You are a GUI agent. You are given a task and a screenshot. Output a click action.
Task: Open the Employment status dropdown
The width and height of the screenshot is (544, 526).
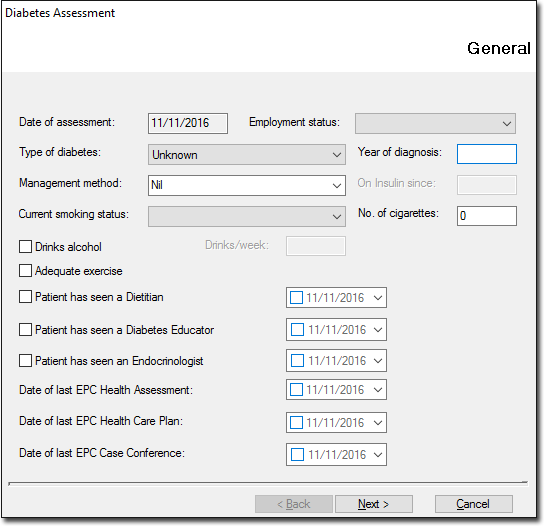point(435,123)
